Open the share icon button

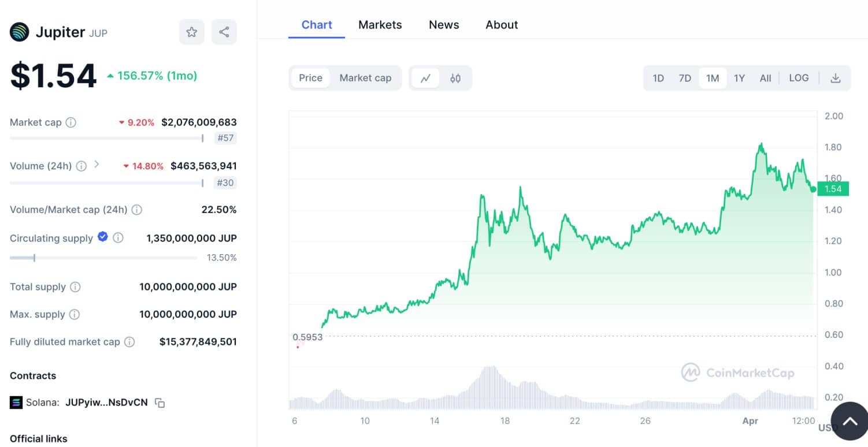coord(224,32)
